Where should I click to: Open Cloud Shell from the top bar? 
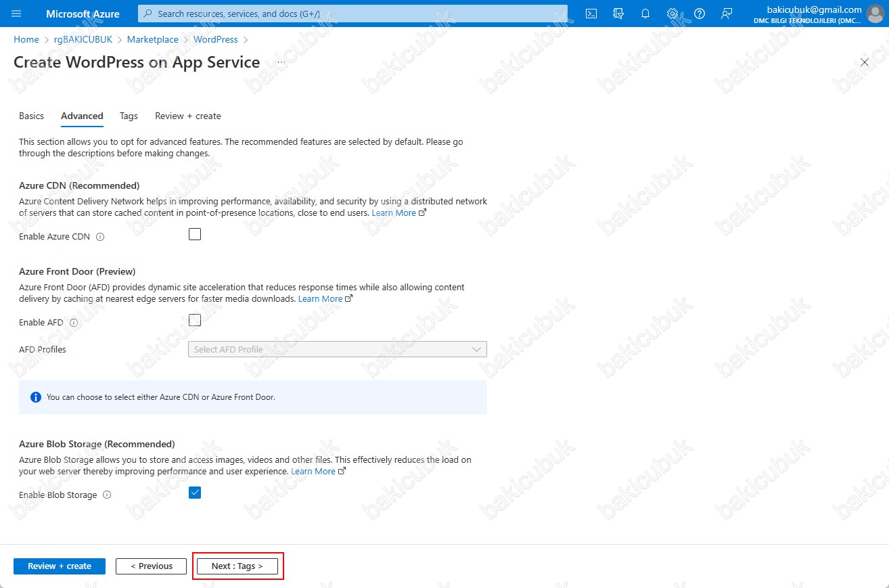click(x=591, y=14)
